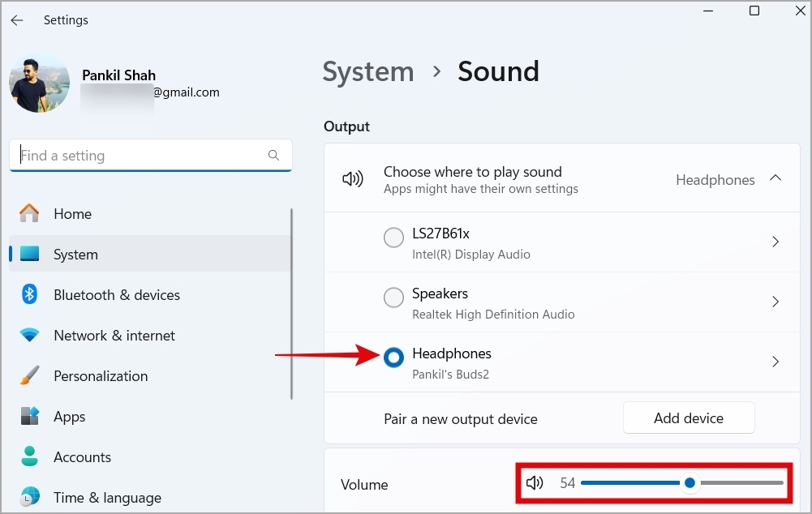
Task: Expand Headphones settings with the right arrow
Action: pyautogui.click(x=775, y=362)
